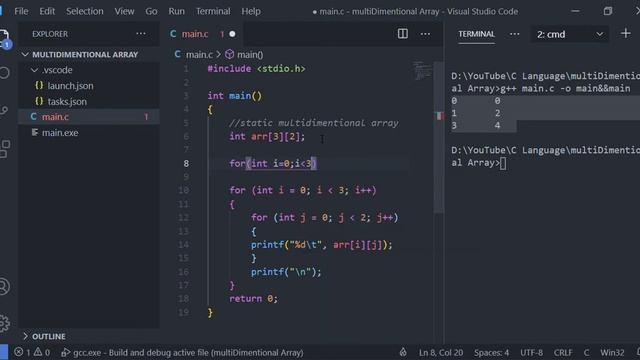
Task: Open launch.json in the explorer
Action: click(x=70, y=86)
